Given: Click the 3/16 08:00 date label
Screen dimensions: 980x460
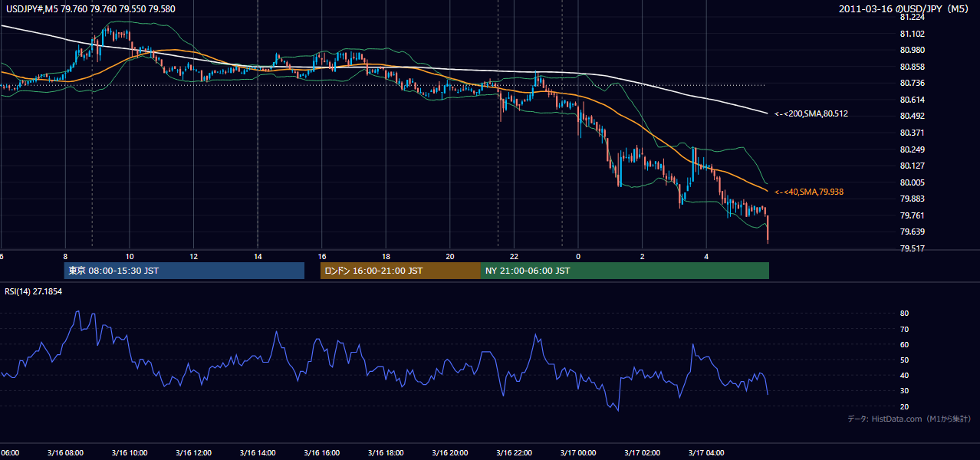Looking at the screenshot, I should point(65,452).
